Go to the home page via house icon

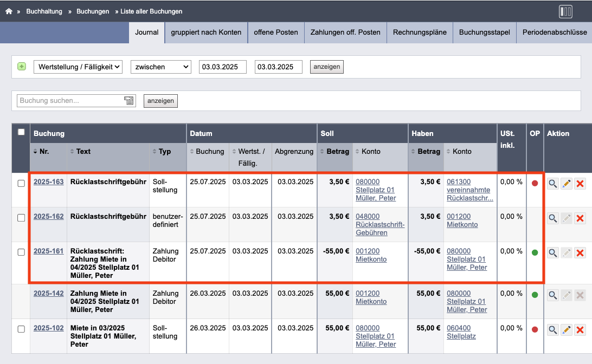pyautogui.click(x=9, y=11)
